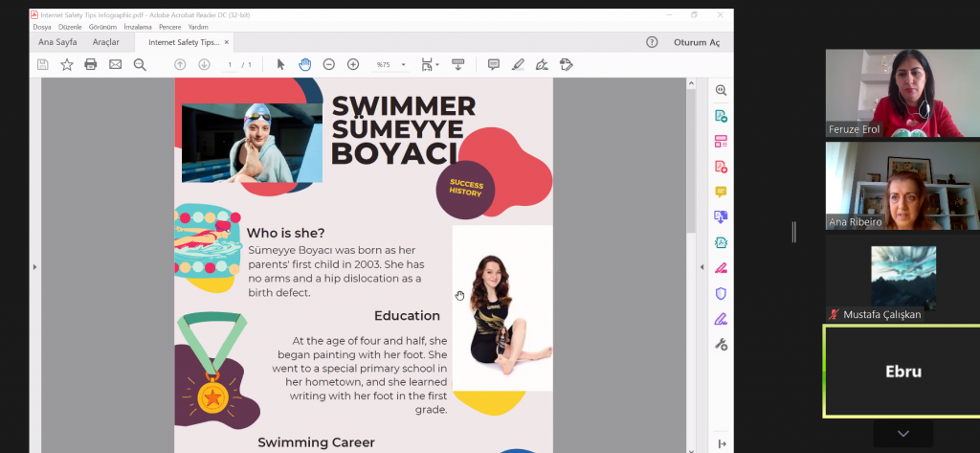Screen dimensions: 980x453
Task: Expand the page fit options dropdown
Action: (437, 65)
